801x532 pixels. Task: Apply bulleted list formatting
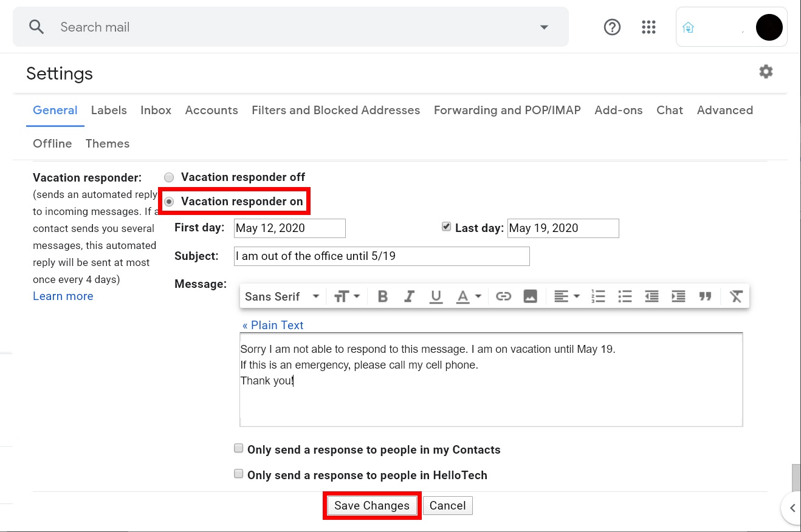[625, 296]
